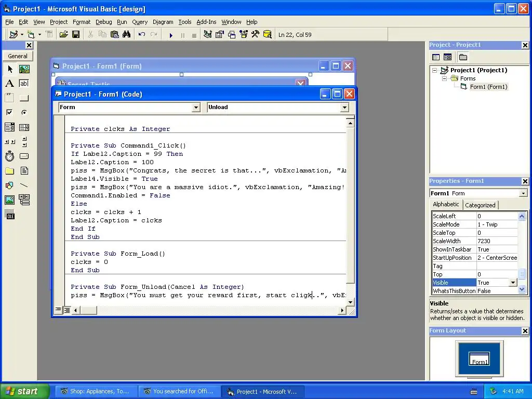
Task: Open the Visible property value dropdown
Action: [x=513, y=282]
